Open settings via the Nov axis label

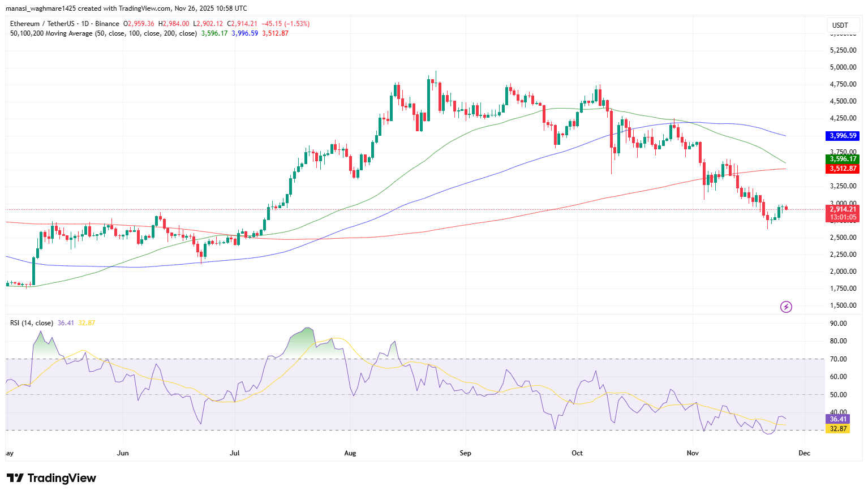692,453
